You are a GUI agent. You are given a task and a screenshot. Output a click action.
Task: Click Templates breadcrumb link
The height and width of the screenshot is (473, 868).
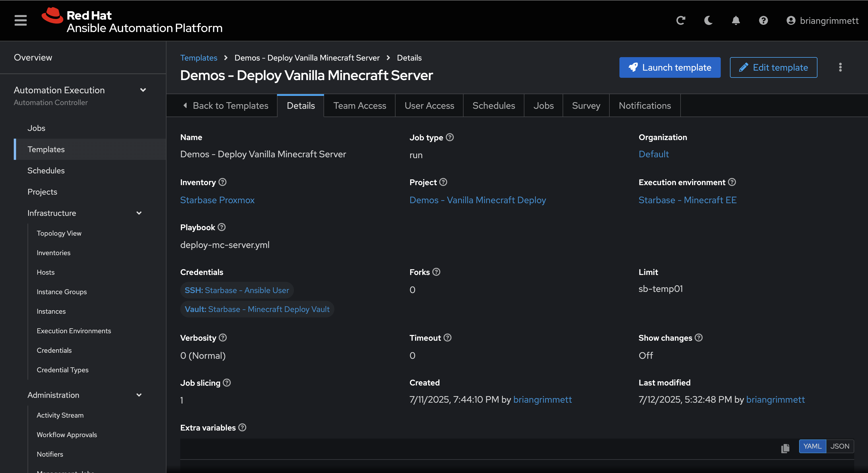pyautogui.click(x=198, y=58)
